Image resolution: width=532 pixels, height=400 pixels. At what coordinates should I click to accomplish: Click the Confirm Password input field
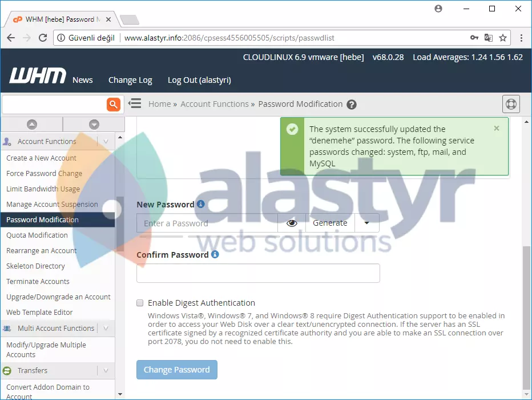pyautogui.click(x=258, y=273)
